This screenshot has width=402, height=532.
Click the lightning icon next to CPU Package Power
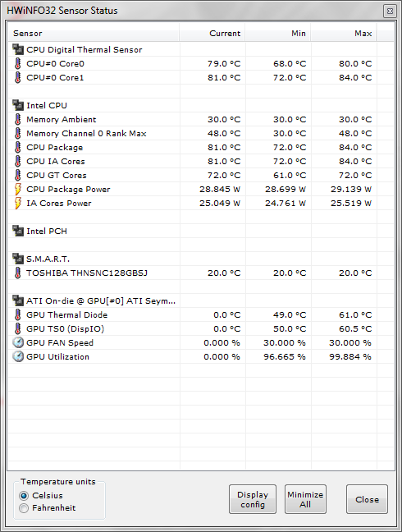pos(18,190)
